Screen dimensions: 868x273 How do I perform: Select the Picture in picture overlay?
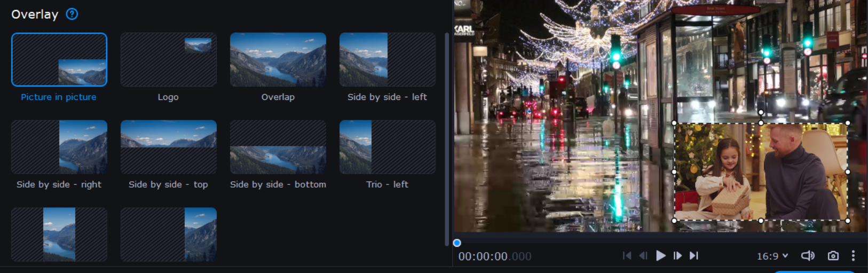point(59,60)
